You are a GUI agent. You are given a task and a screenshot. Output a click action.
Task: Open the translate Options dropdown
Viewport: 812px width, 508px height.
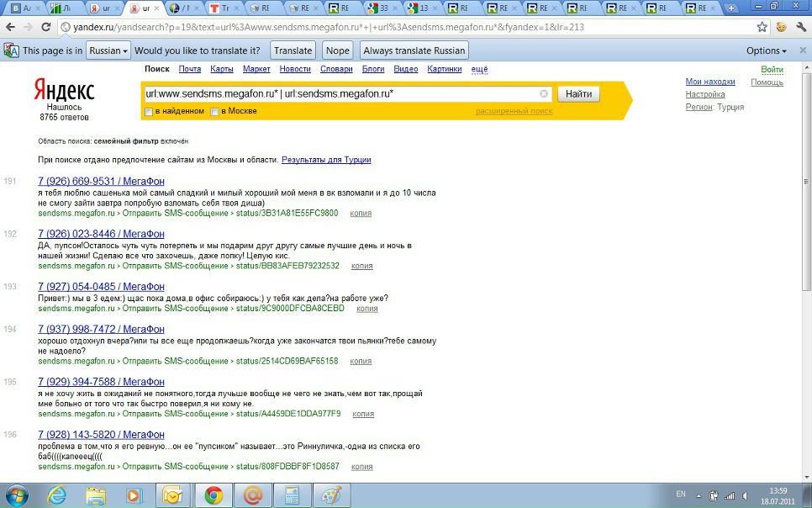point(766,50)
